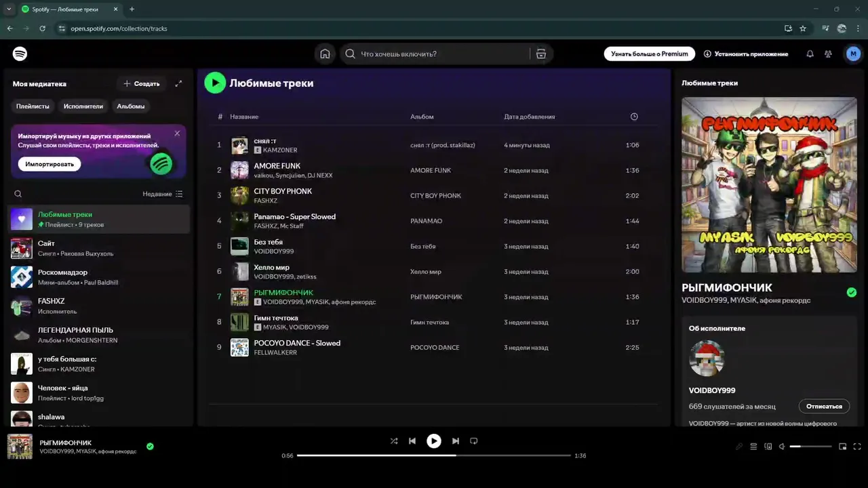This screenshot has width=868, height=488.
Task: Select Альбомы filter chip
Action: click(x=131, y=106)
